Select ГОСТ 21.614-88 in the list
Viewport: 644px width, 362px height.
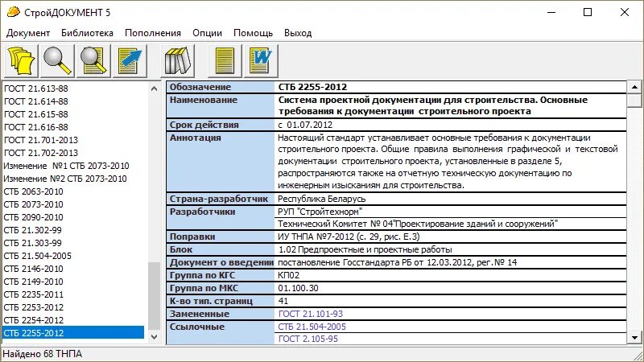pyautogui.click(x=36, y=101)
